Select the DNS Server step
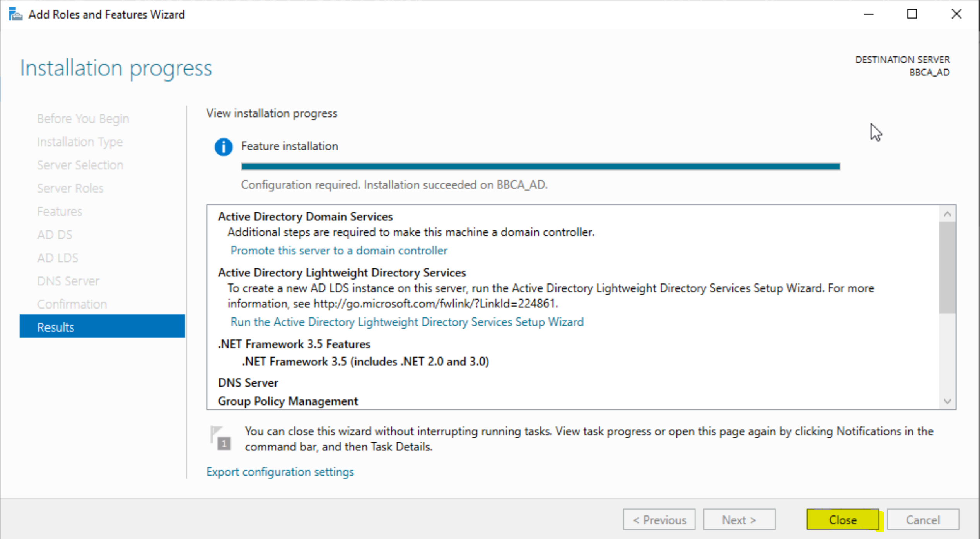The image size is (980, 539). coord(68,281)
